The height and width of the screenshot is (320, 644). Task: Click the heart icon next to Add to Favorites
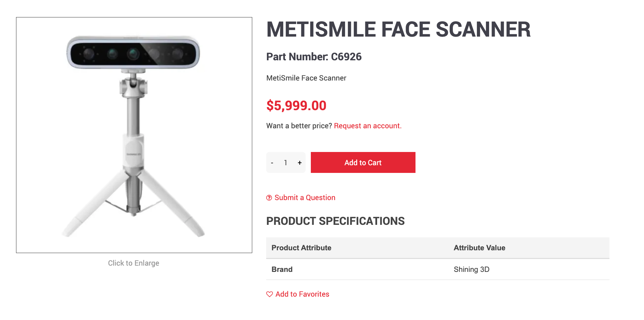269,294
